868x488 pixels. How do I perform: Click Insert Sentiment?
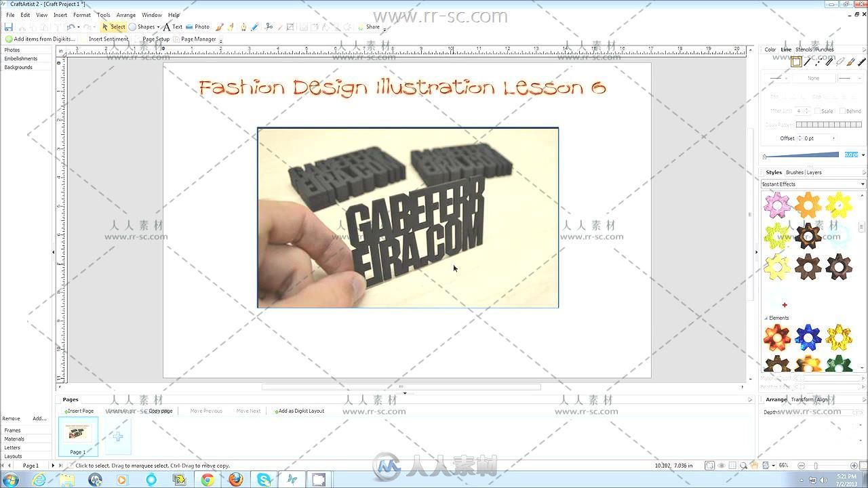(108, 39)
